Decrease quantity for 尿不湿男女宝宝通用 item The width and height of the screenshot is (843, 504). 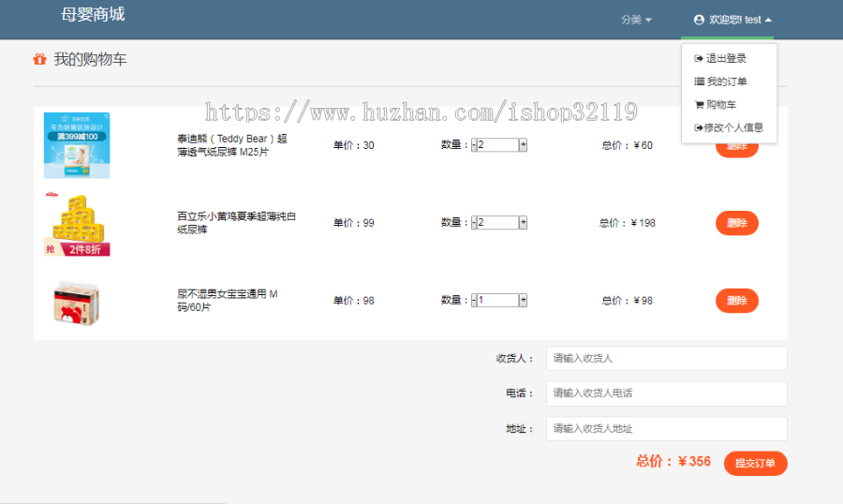point(474,300)
